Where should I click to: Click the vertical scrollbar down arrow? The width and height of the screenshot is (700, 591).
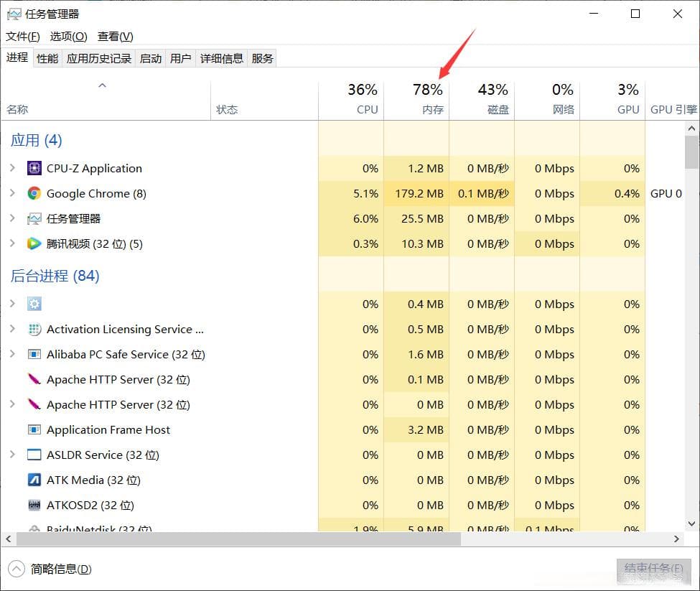click(x=692, y=523)
